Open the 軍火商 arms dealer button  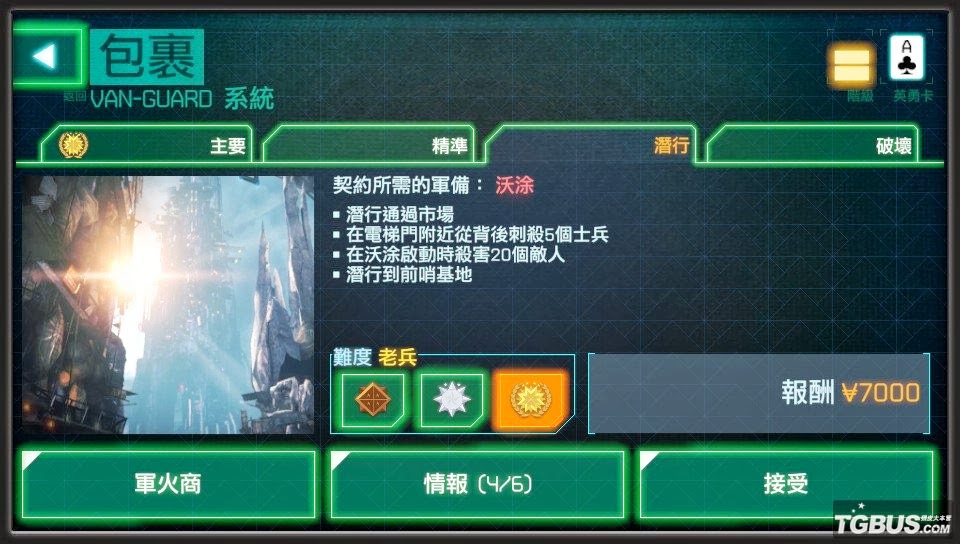point(168,484)
